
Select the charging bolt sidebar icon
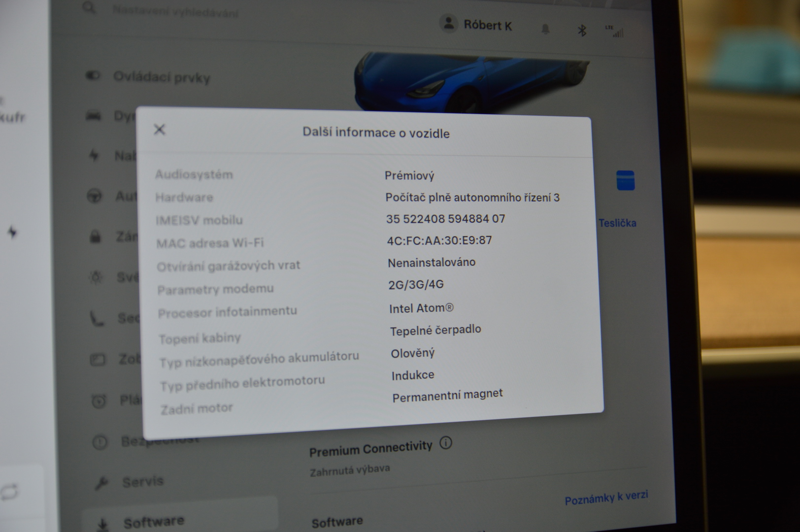click(x=94, y=156)
